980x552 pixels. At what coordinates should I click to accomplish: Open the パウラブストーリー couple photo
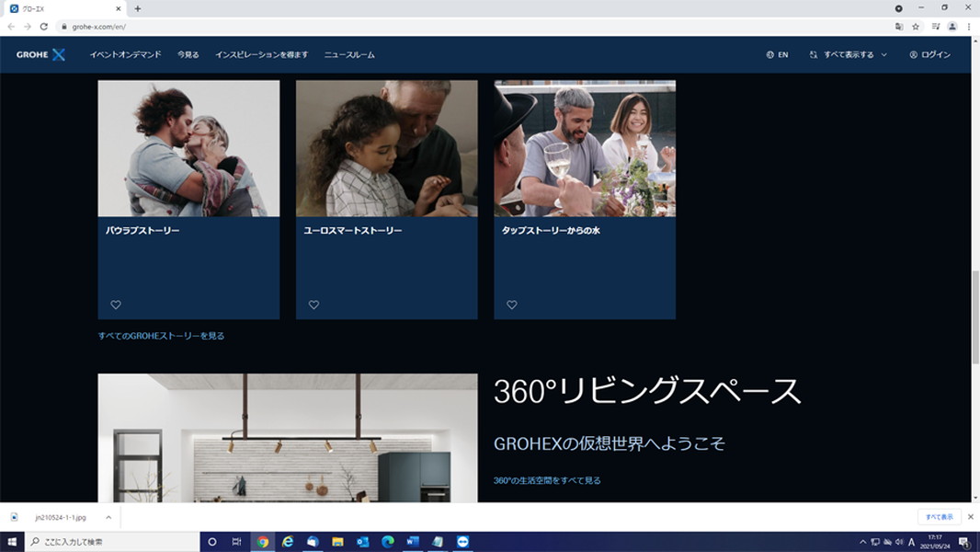point(188,148)
